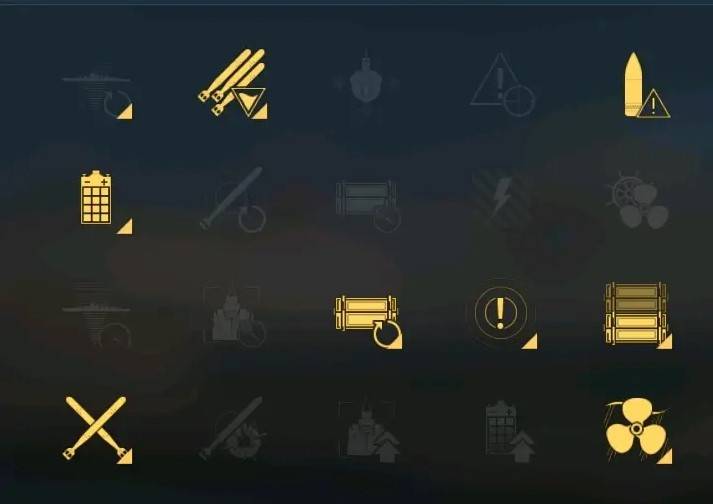Select dimmed ship wheel with gas mask
This screenshot has height=504, width=713.
coord(637,200)
